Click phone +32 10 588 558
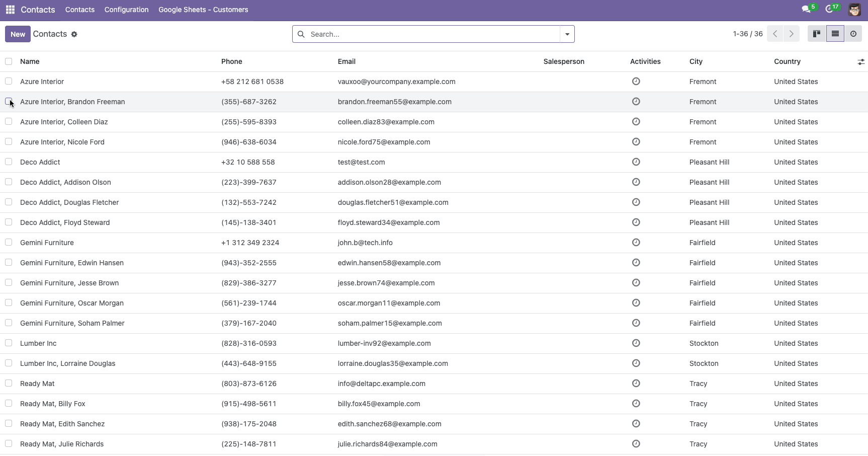The image size is (868, 456). tap(248, 162)
